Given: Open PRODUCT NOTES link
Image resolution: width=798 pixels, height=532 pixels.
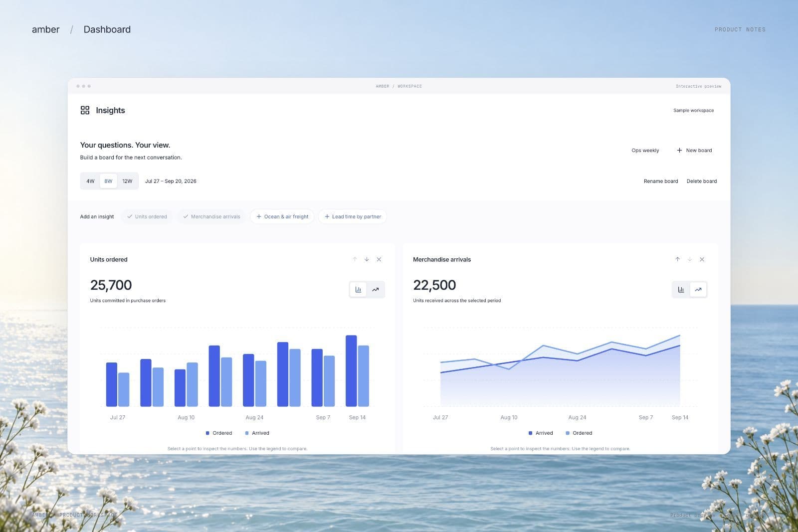Looking at the screenshot, I should (x=740, y=29).
